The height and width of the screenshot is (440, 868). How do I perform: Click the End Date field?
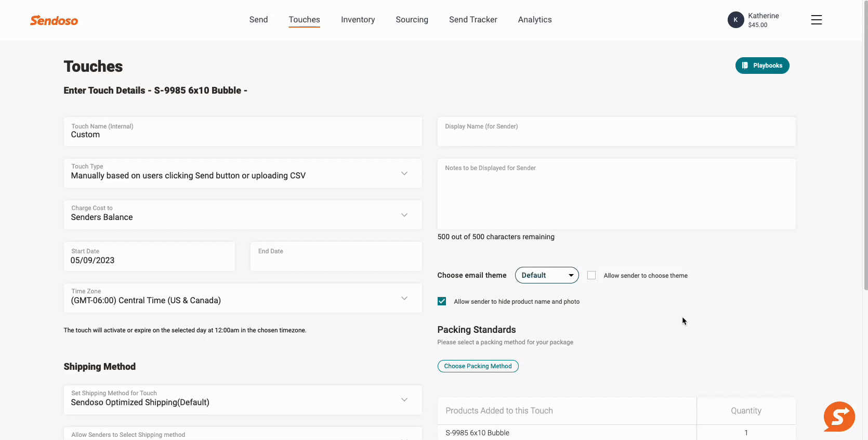point(336,256)
